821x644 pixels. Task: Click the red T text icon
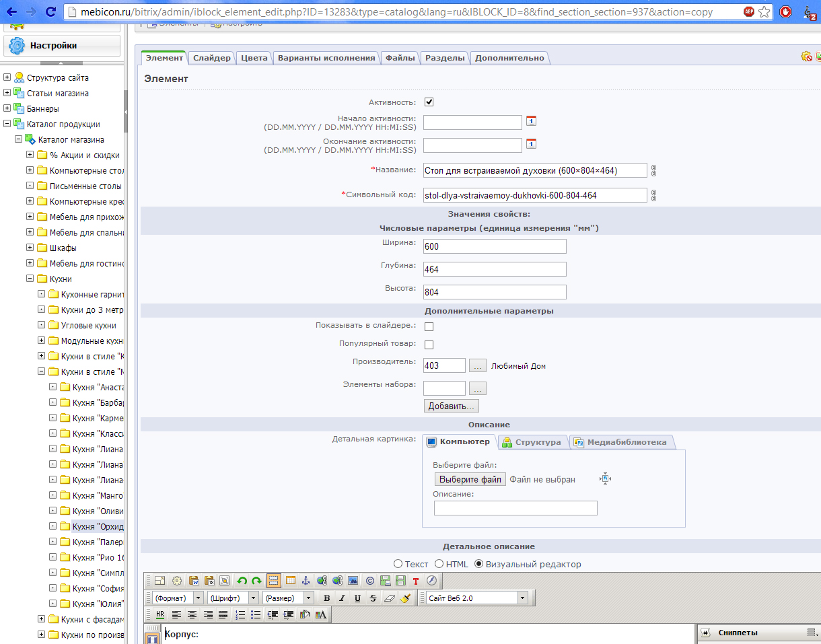(416, 580)
